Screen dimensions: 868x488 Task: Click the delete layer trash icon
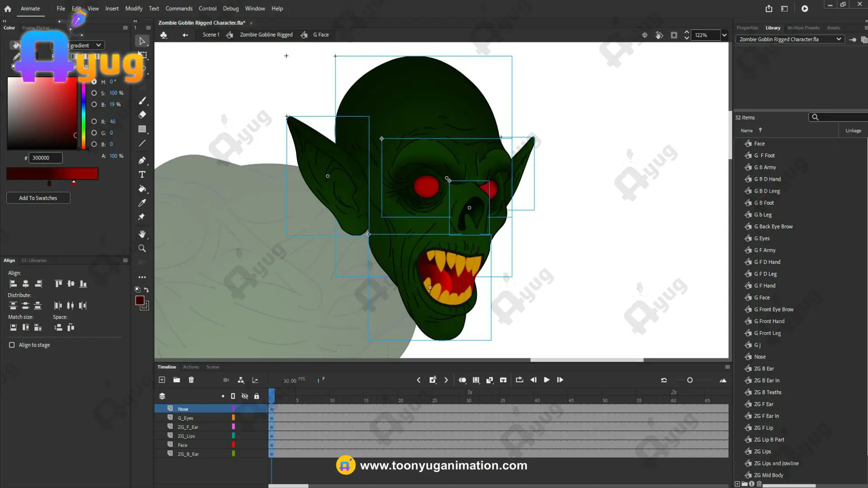tap(191, 380)
